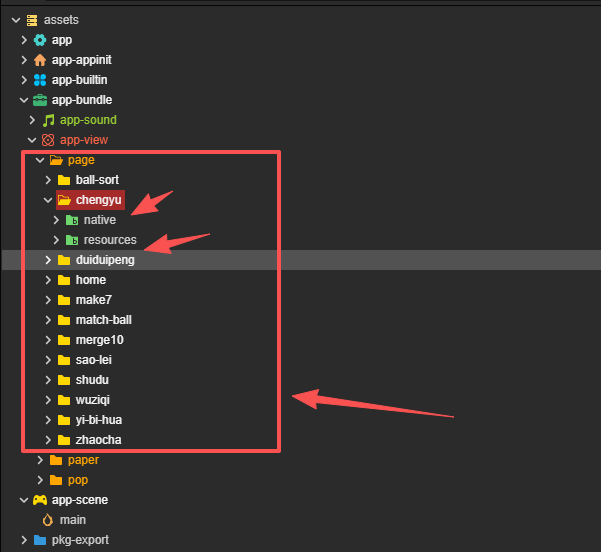
Task: Click the four-dot icon of app-builtin
Action: point(40,80)
